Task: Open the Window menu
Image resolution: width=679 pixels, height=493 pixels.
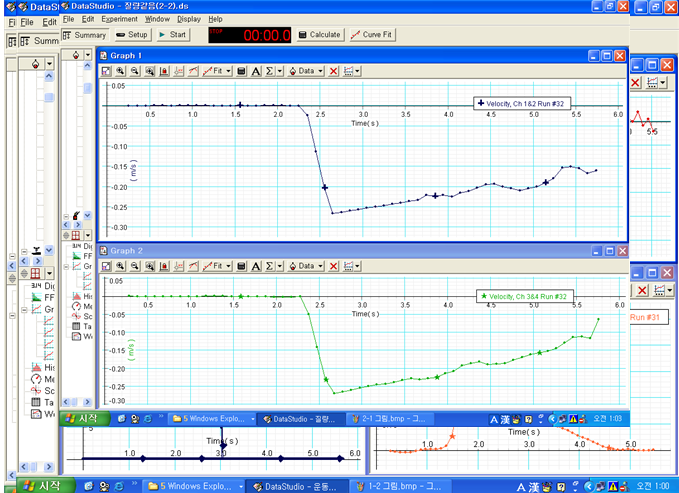Action: [x=157, y=19]
